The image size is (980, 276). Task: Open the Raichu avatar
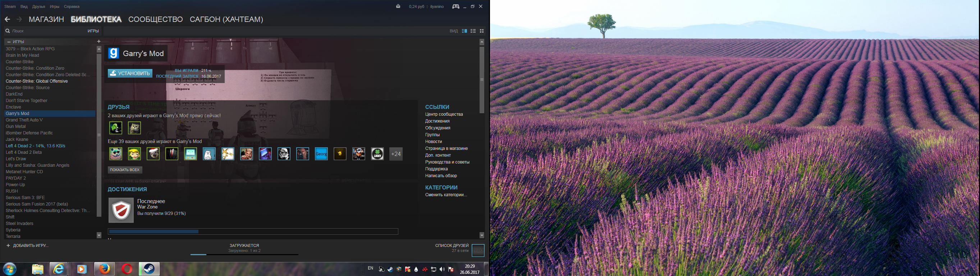pos(228,154)
